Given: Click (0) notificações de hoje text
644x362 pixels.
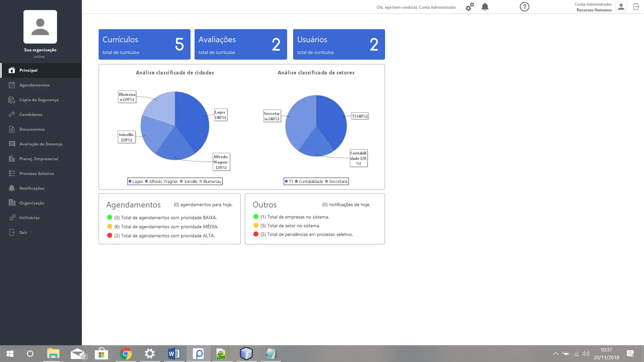Looking at the screenshot, I should pyautogui.click(x=346, y=204).
